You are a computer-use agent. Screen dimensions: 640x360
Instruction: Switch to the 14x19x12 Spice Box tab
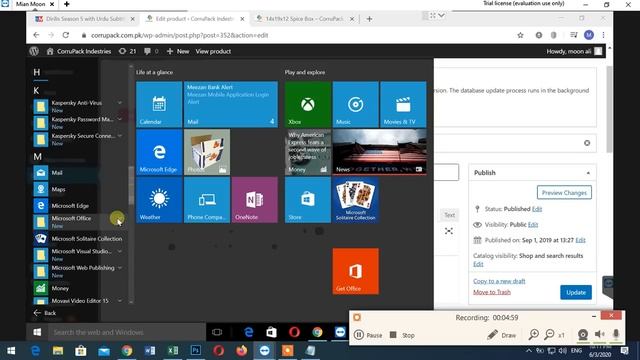click(x=304, y=19)
